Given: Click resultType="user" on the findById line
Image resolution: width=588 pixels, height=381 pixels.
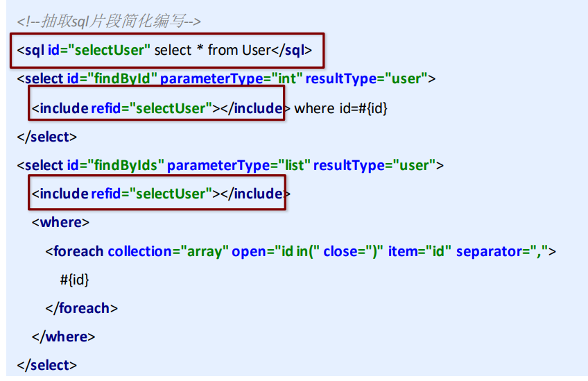Looking at the screenshot, I should (x=366, y=78).
